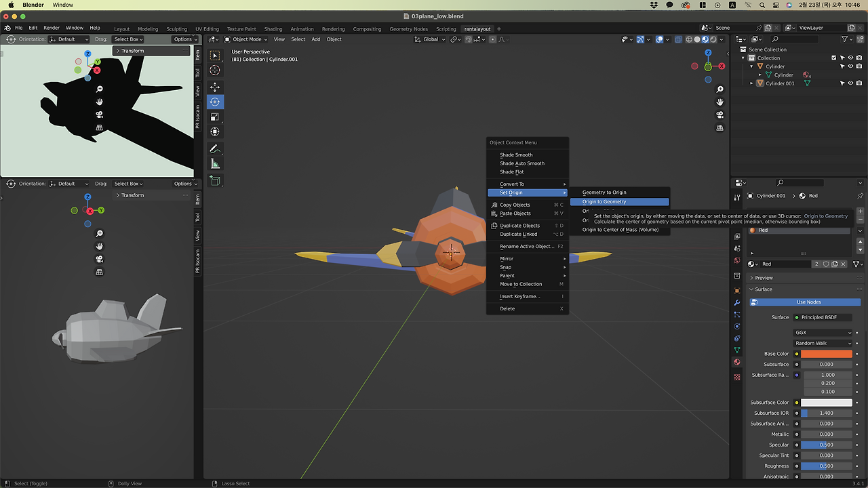868x488 pixels.
Task: Open the Object Mode dropdown
Action: (246, 39)
